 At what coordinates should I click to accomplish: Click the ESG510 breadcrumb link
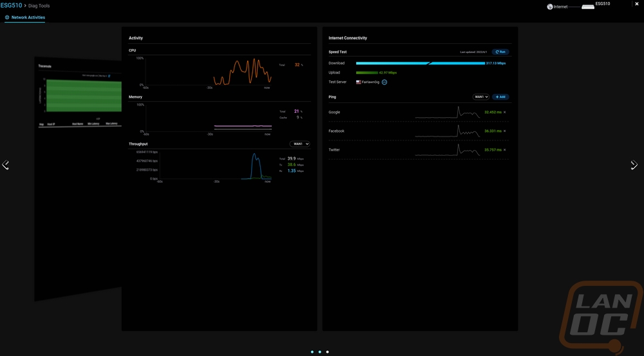click(x=11, y=5)
